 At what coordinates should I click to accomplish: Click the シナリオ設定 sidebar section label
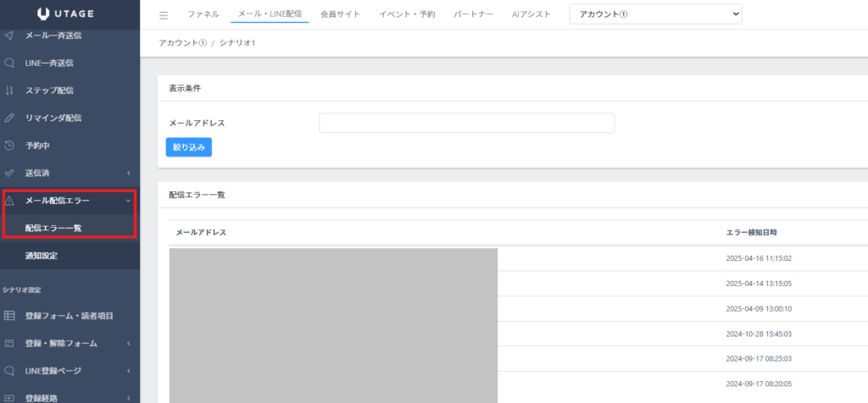(x=21, y=289)
